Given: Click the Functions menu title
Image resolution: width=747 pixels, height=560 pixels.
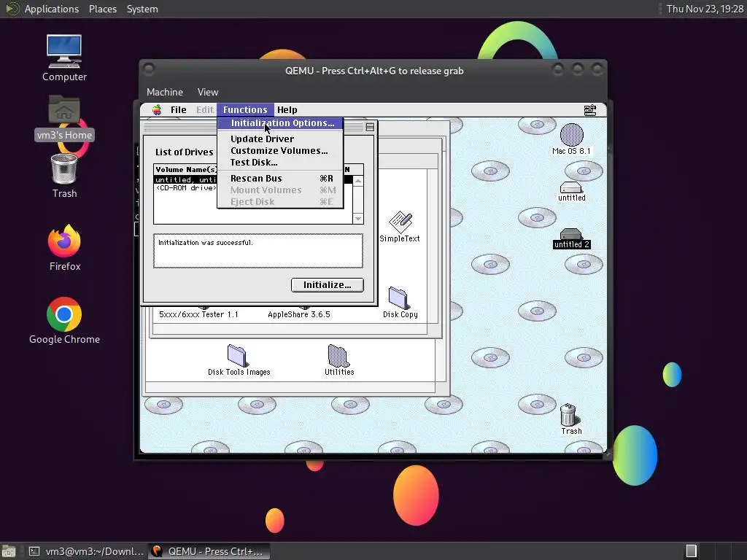Looking at the screenshot, I should (x=245, y=110).
